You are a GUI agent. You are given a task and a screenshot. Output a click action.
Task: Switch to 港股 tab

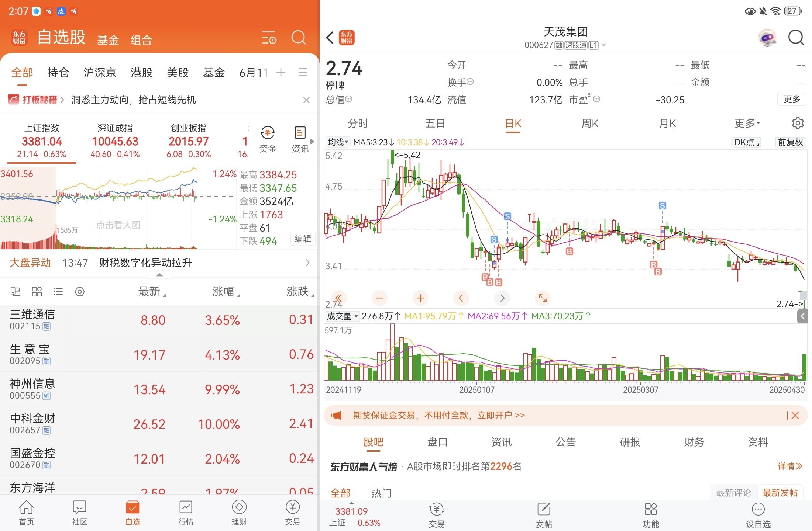tap(141, 73)
